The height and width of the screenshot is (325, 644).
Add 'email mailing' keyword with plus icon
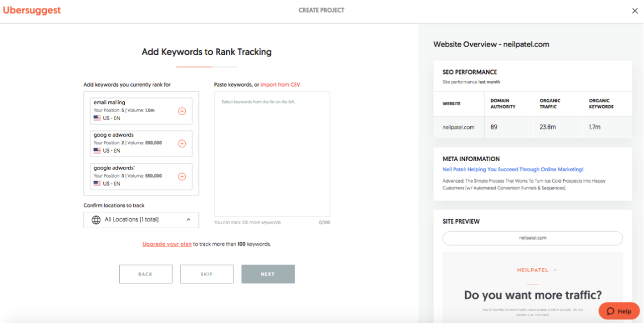tap(182, 111)
